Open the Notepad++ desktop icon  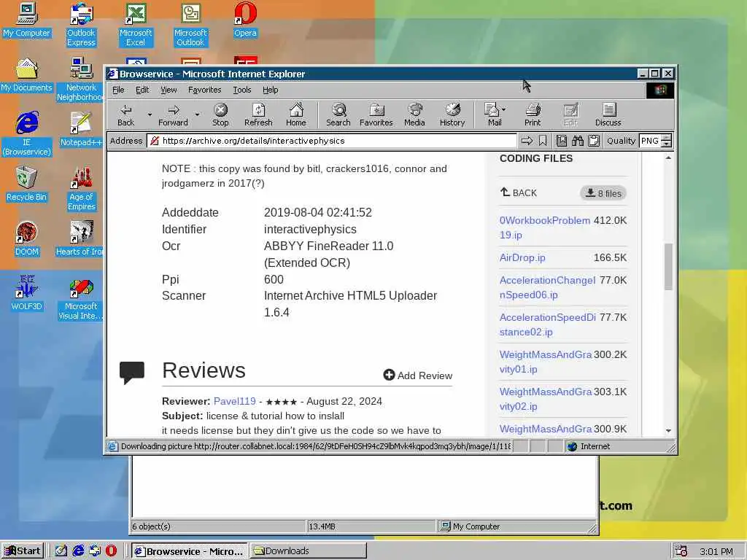pos(81,128)
